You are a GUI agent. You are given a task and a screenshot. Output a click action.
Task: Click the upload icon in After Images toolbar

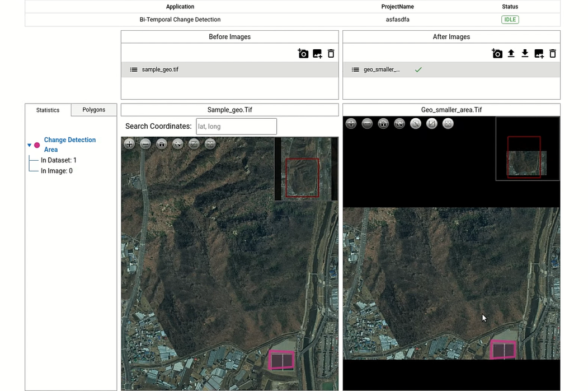point(511,53)
